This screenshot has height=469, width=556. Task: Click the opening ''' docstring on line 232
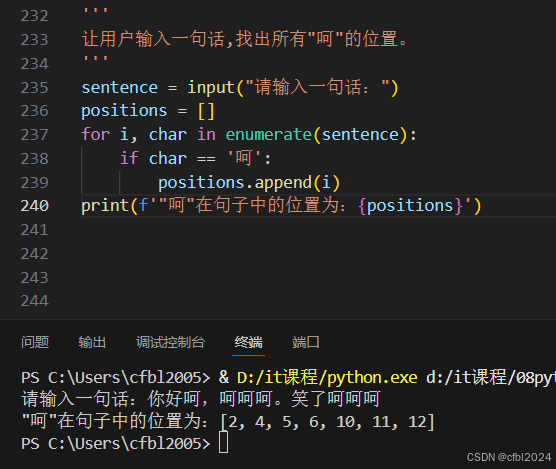[x=95, y=12]
